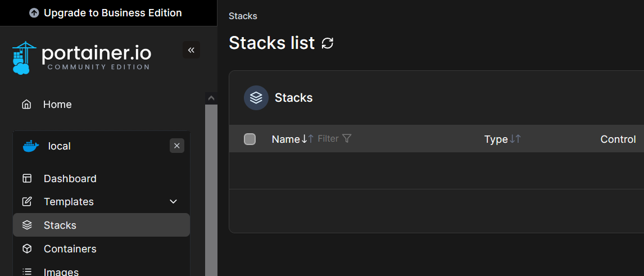Expand the Templates submenu chevron

click(x=174, y=202)
